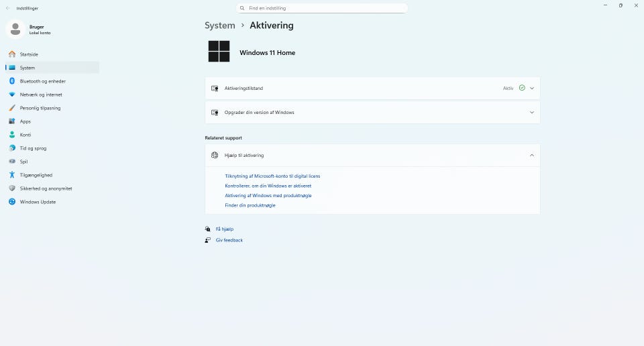Click the Giv feedback person icon
This screenshot has width=644, height=346.
(208, 240)
